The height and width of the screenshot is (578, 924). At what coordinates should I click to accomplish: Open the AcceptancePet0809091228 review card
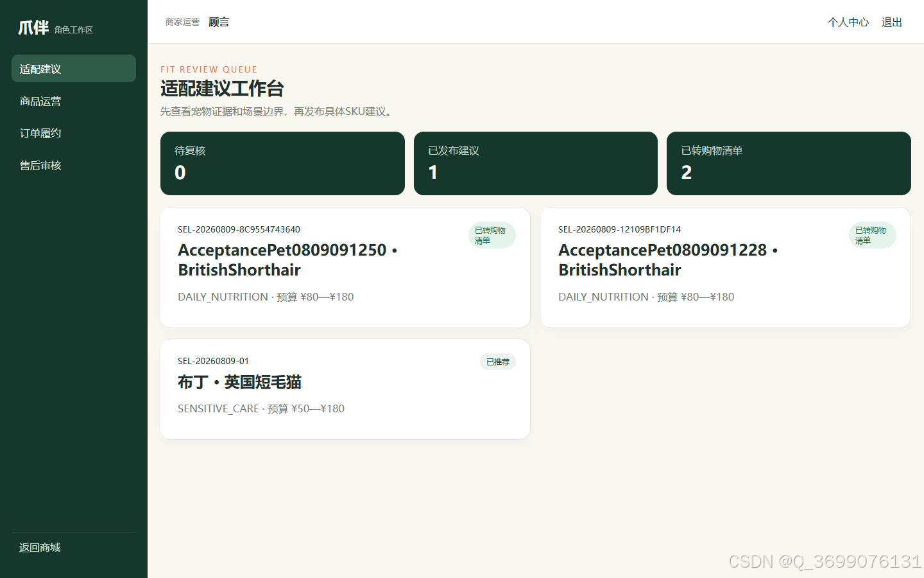[726, 267]
